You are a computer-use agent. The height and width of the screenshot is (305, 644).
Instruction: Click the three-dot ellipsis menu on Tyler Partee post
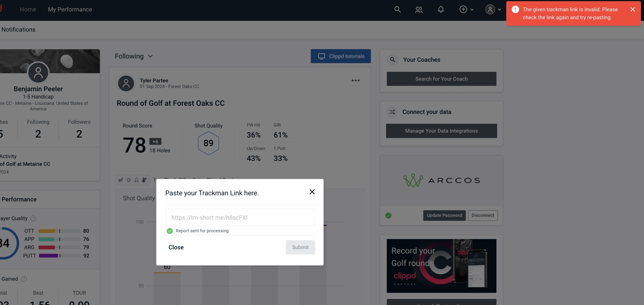click(x=356, y=80)
